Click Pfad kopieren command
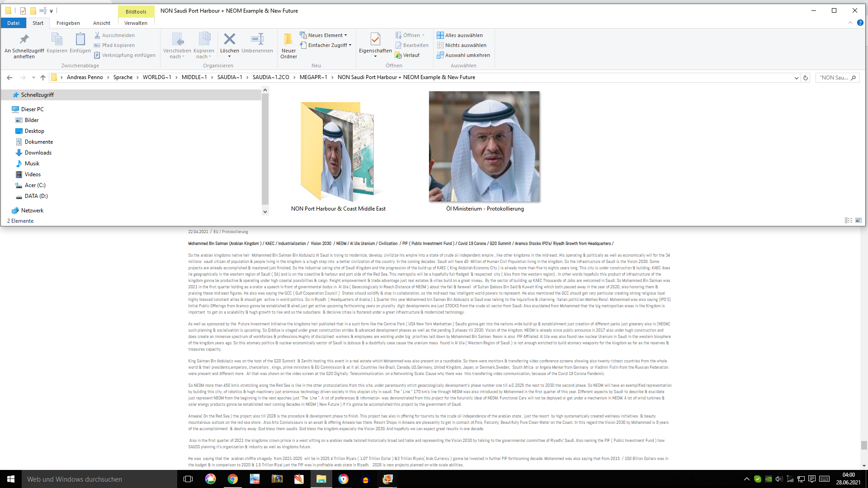Viewport: 868px width, 488px height. click(x=114, y=45)
